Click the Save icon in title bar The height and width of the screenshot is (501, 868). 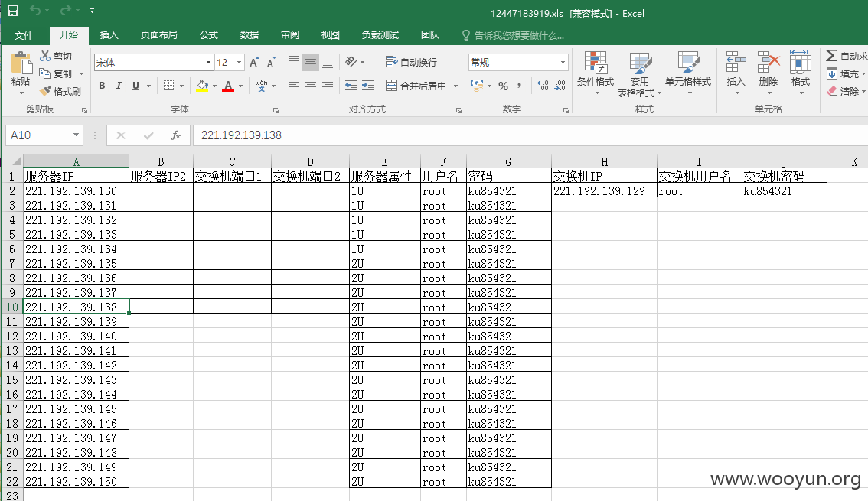pyautogui.click(x=13, y=11)
